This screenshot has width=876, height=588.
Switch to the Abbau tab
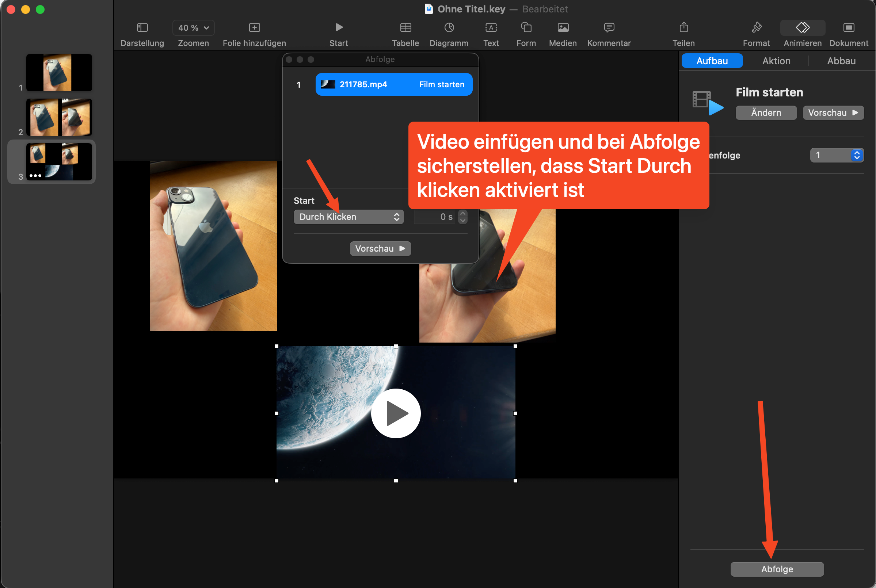point(841,61)
